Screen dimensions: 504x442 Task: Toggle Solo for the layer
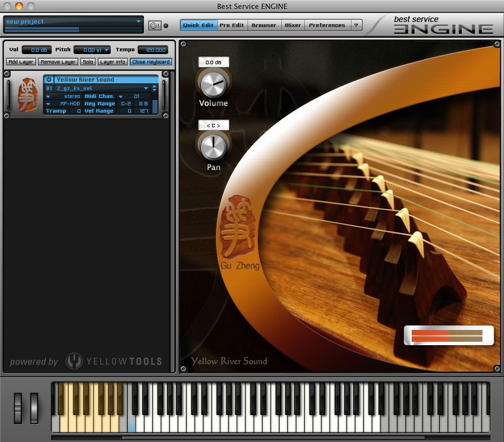click(88, 62)
